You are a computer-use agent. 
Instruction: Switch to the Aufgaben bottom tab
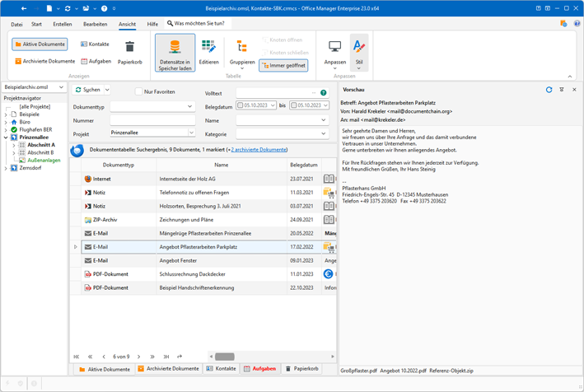tap(260, 369)
